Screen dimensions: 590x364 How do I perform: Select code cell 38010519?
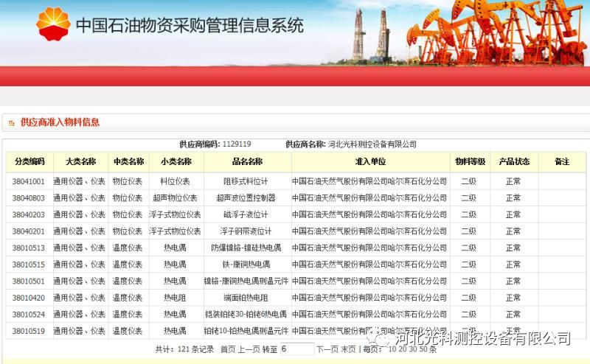click(x=28, y=332)
